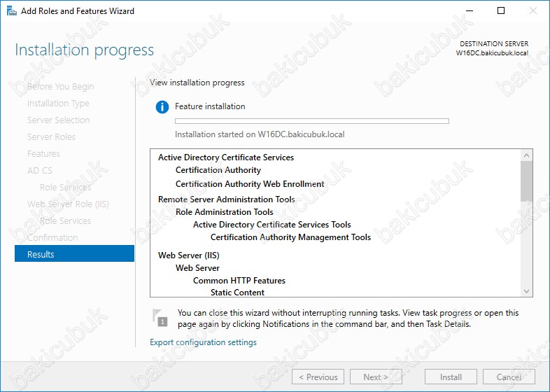Select Installation Type step
This screenshot has height=392, width=550.
click(58, 103)
